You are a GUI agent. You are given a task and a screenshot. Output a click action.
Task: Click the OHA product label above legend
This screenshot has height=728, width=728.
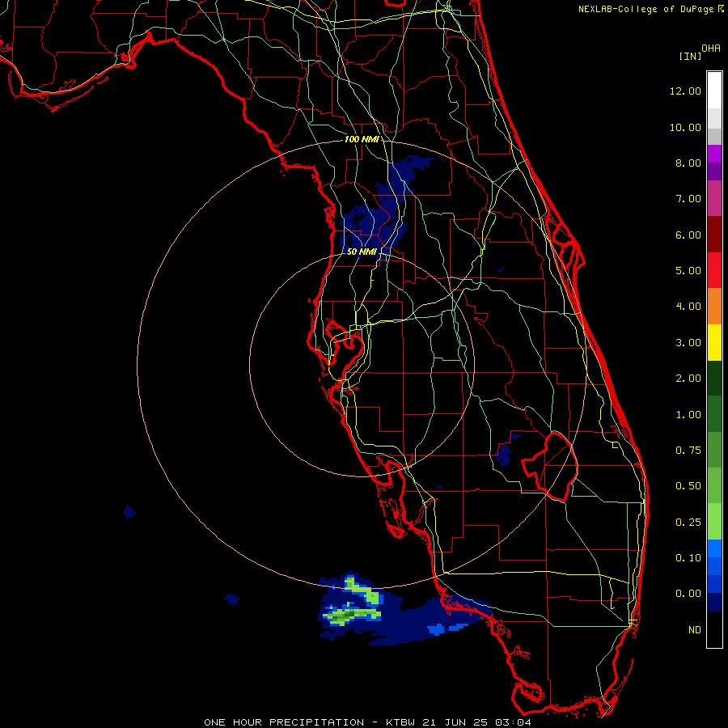click(711, 48)
